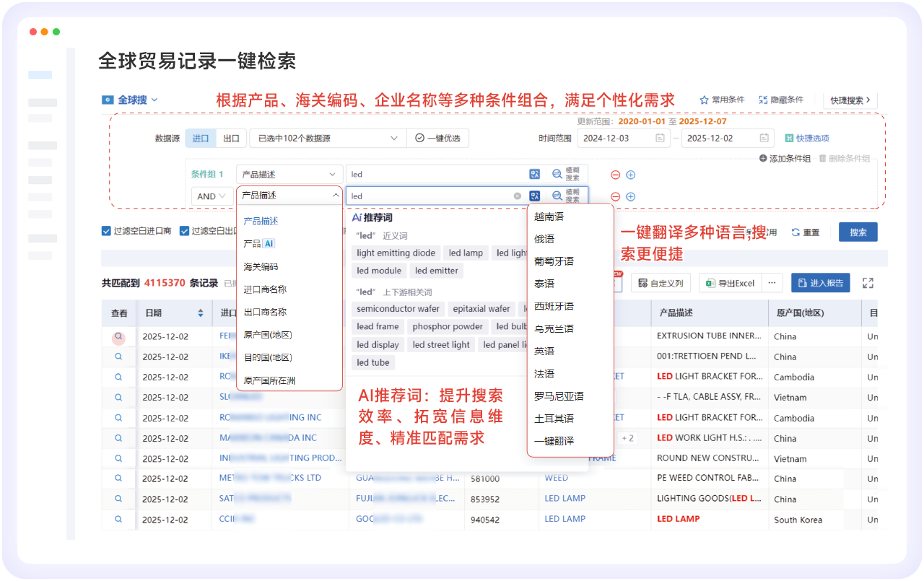Click 导出Excel button
Image resolution: width=924 pixels, height=581 pixels.
[729, 283]
